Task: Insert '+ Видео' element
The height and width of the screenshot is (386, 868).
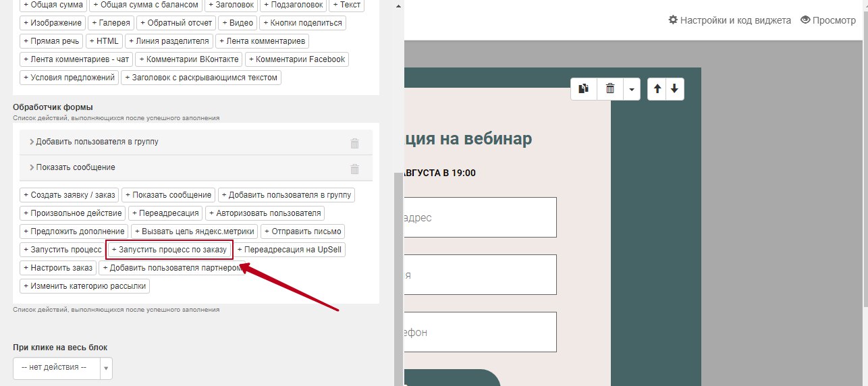Action: tap(238, 23)
